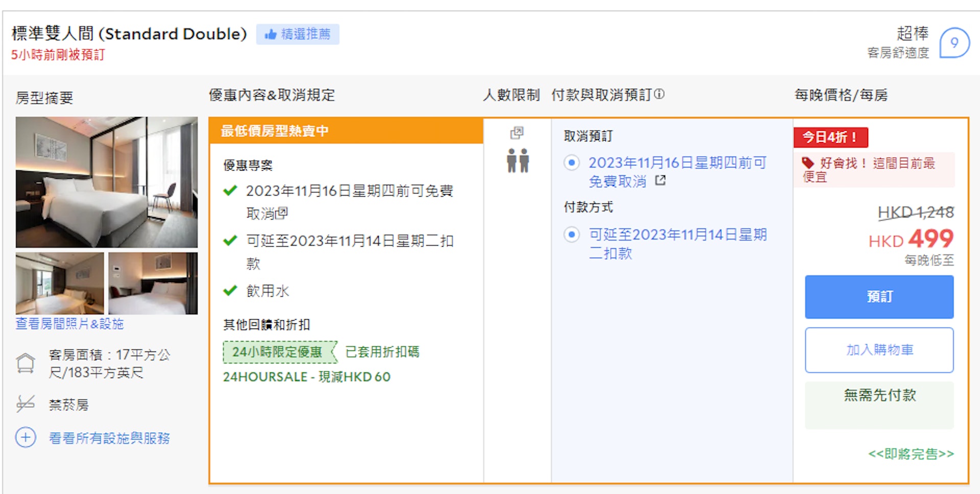Select the free cancellation radio button
Image resolution: width=980 pixels, height=494 pixels.
572,163
